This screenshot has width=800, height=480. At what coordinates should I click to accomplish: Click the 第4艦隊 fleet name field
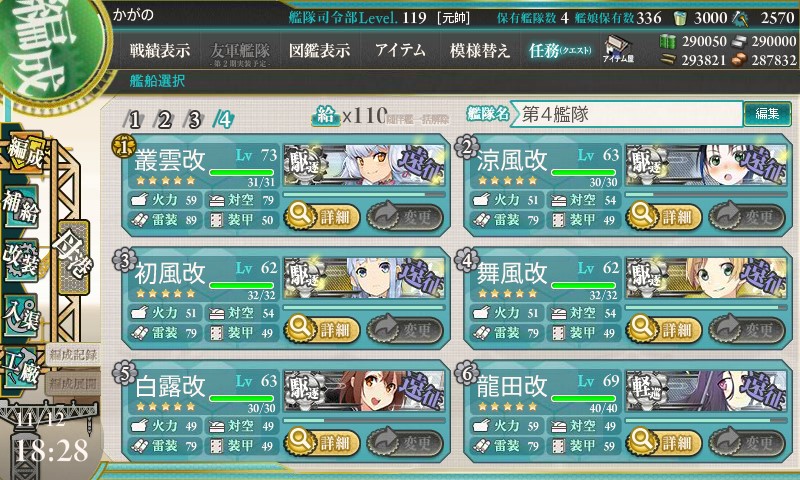(x=627, y=114)
